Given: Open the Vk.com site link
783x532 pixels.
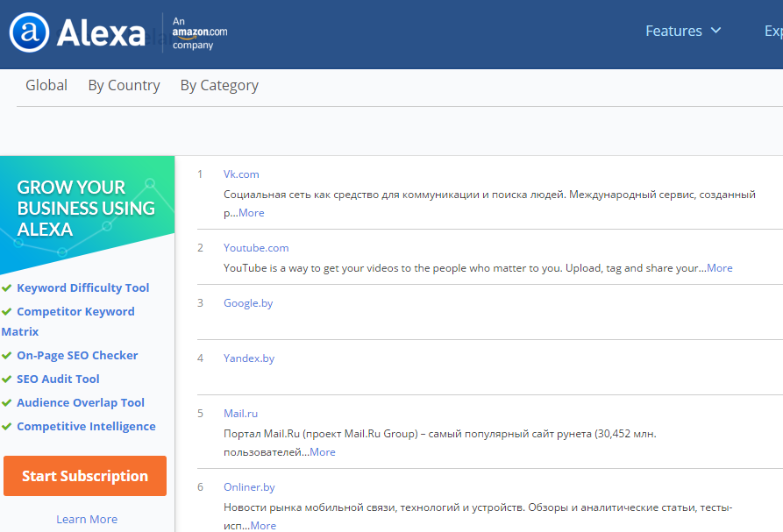Looking at the screenshot, I should click(241, 174).
